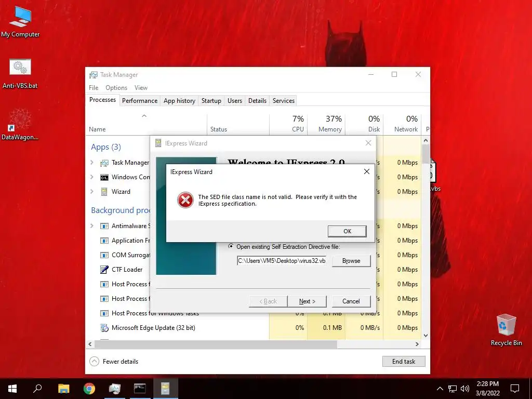Switch to the App history tab
Screen dimensions: 532x399
tap(179, 100)
